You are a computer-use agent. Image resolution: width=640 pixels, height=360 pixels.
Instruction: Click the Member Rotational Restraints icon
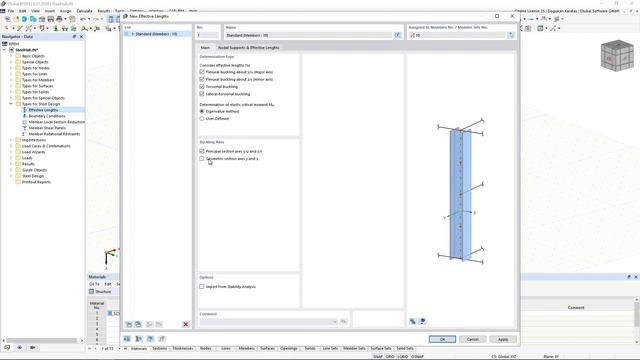click(x=24, y=134)
